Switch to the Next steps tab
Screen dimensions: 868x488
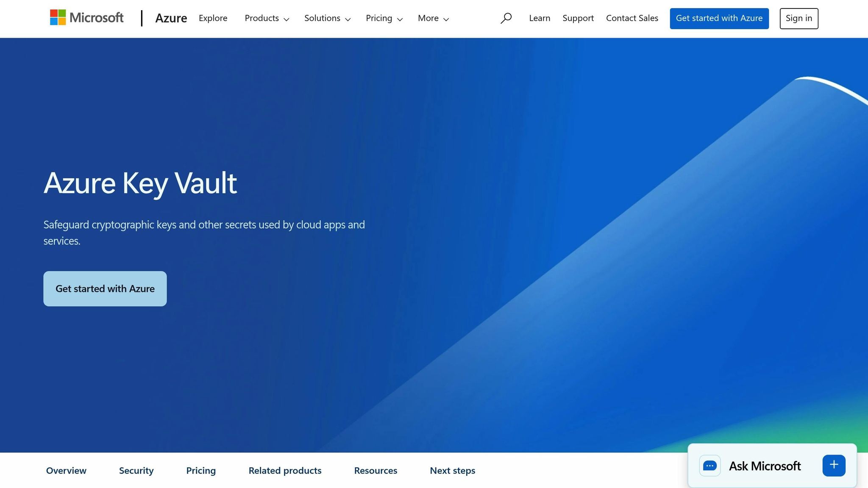452,470
